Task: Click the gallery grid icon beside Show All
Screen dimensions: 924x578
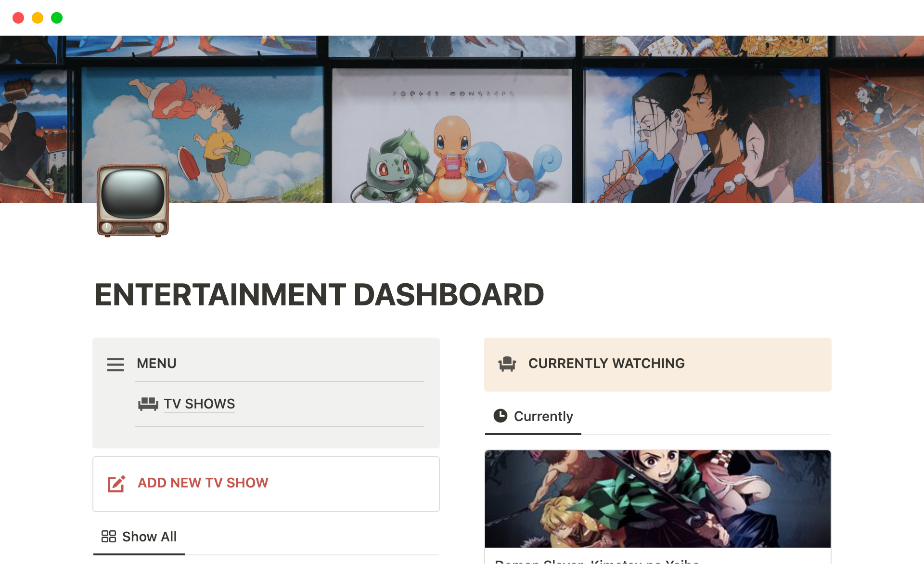Action: [x=109, y=537]
